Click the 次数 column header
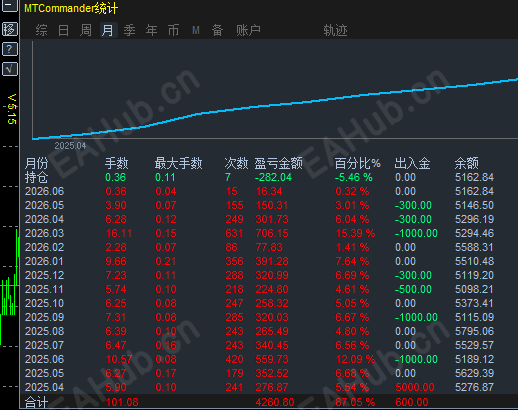Image resolution: width=518 pixels, height=410 pixels. [236, 163]
